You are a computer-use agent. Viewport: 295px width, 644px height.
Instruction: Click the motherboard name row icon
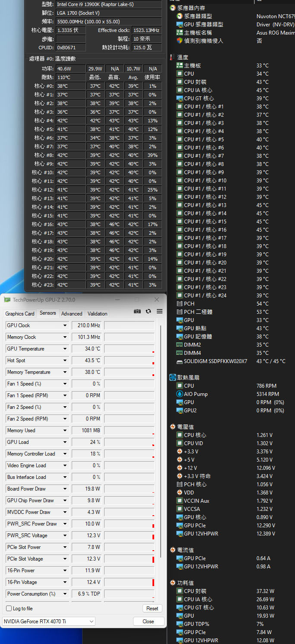coord(180,32)
